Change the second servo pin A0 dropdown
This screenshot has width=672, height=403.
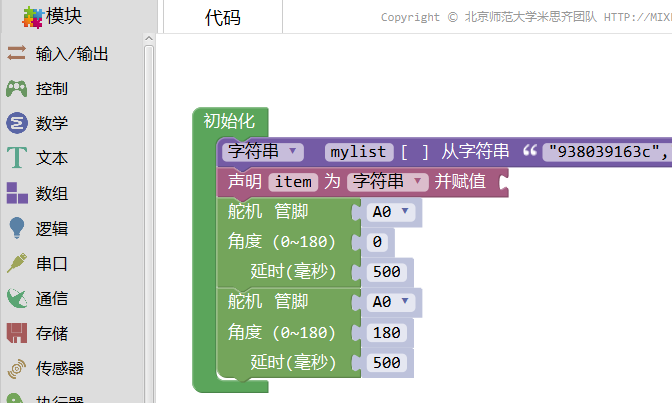tap(389, 302)
